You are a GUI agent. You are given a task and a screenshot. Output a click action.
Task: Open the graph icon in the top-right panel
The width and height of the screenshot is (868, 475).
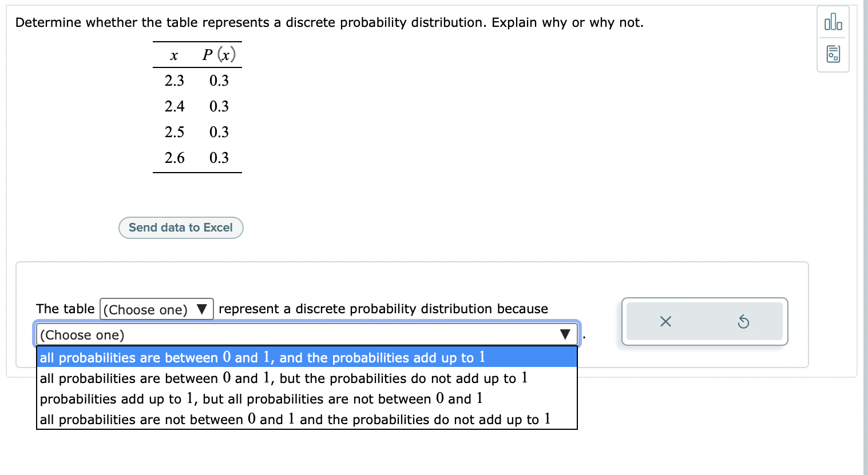click(x=833, y=23)
